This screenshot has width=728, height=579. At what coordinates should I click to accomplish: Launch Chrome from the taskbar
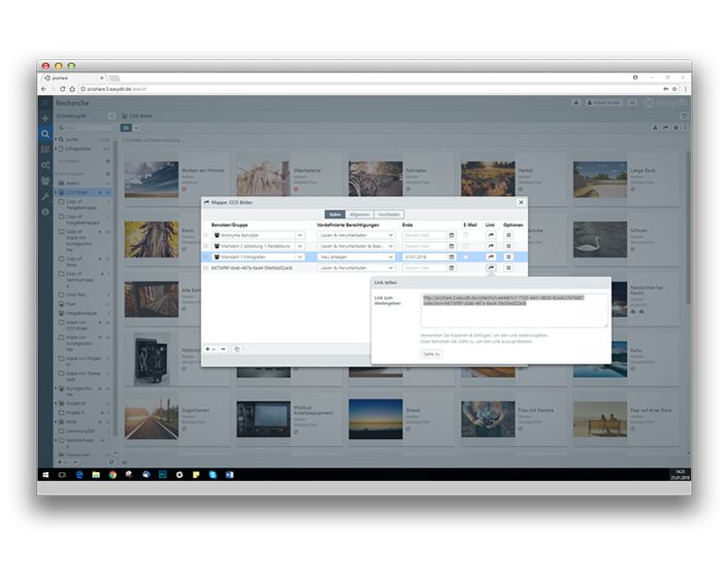pos(113,475)
